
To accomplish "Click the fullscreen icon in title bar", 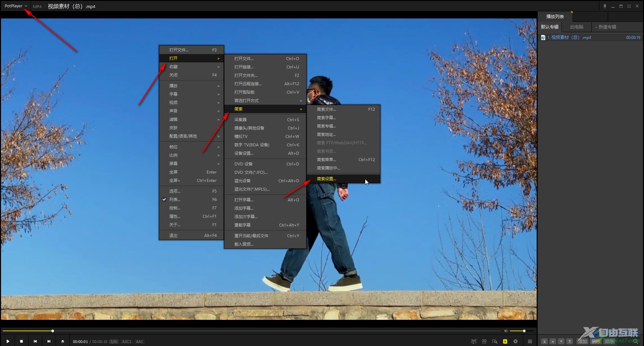I will (x=629, y=6).
